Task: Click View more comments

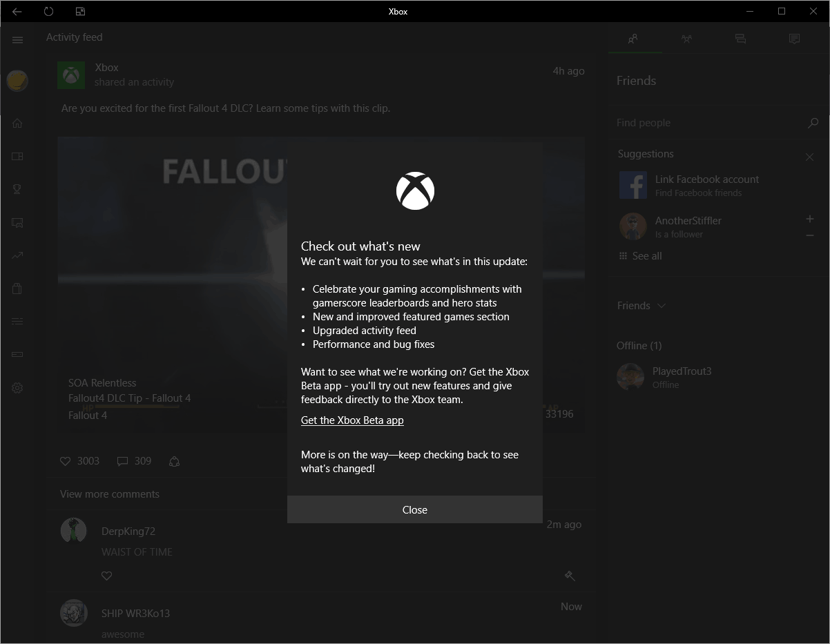Action: 110,494
